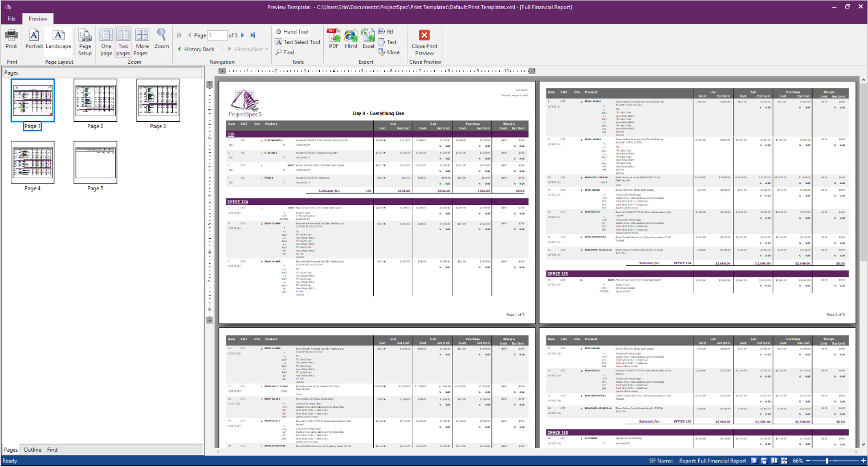Select the Hand Tool

(292, 31)
